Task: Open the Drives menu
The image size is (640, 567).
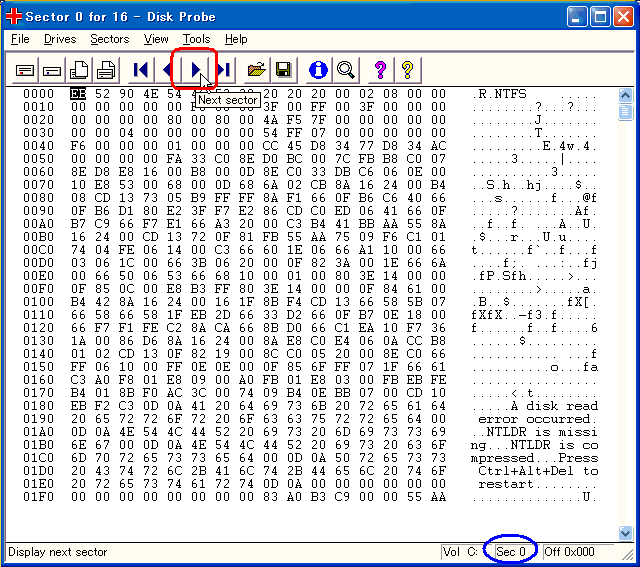Action: click(x=60, y=39)
